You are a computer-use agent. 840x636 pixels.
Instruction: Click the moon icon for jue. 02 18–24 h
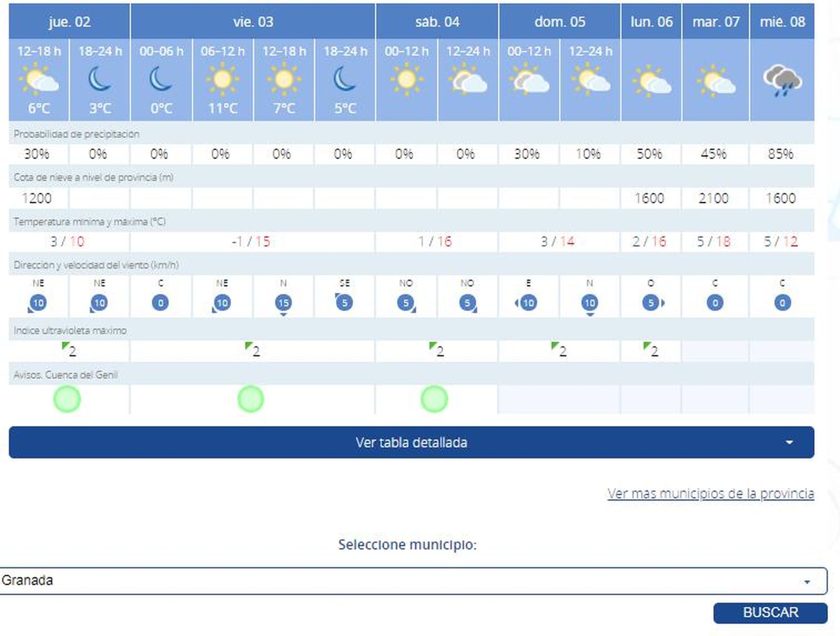tap(100, 79)
